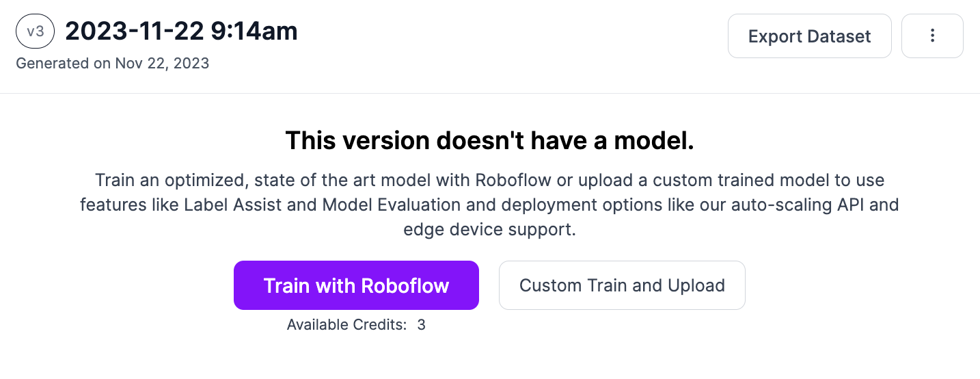
Task: Click the Available Credits label
Action: 346,325
